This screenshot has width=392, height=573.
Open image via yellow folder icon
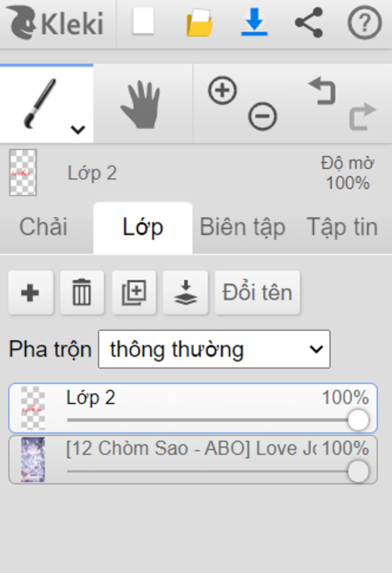coord(199,23)
